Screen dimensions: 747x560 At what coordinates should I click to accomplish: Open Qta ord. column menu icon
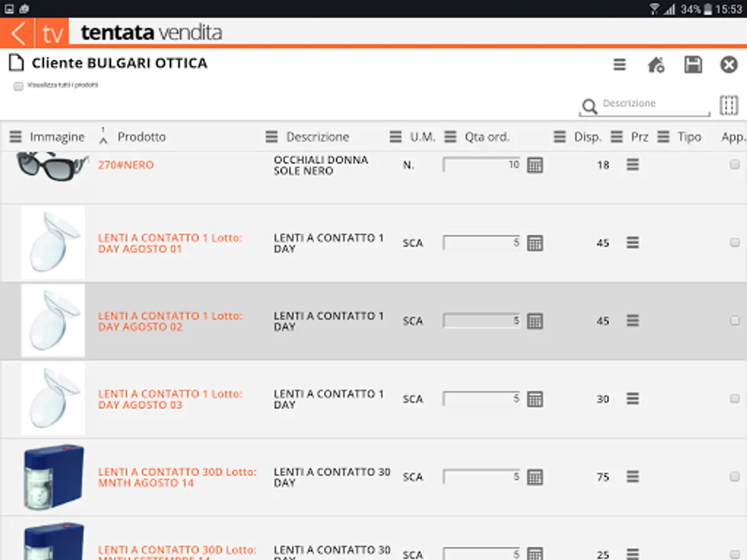point(450,137)
